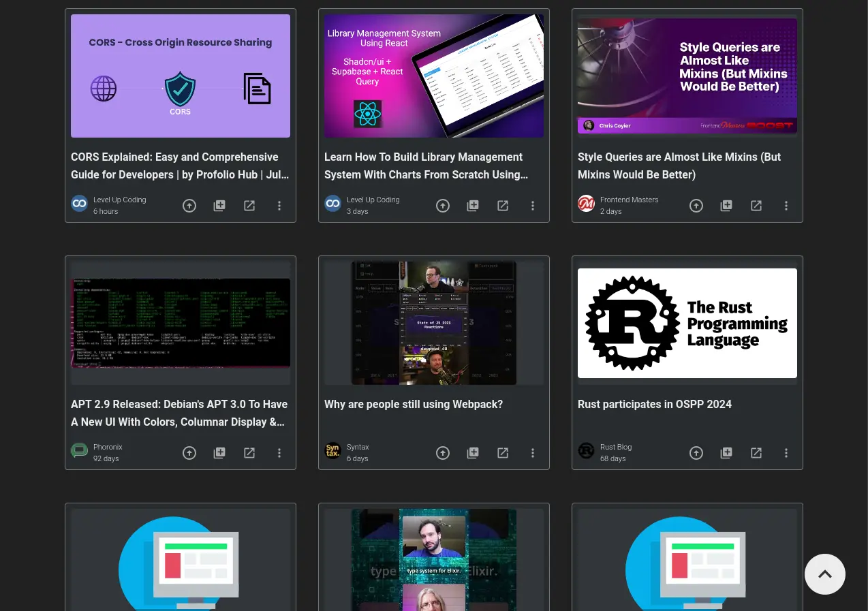Open more options for the APT 2.9 post
The width and height of the screenshot is (868, 611).
point(279,453)
